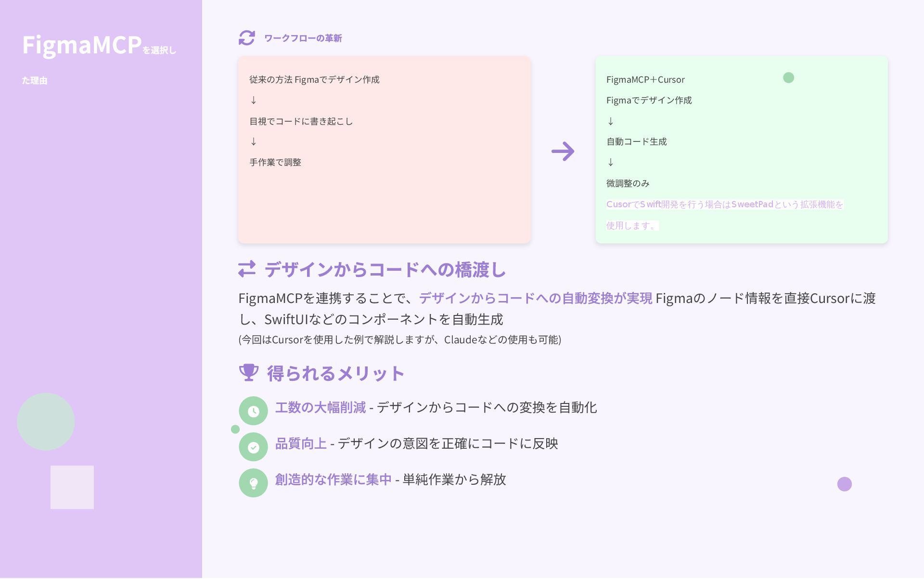Click the green lightbulb icon
This screenshot has width=924, height=579.
coord(253,483)
